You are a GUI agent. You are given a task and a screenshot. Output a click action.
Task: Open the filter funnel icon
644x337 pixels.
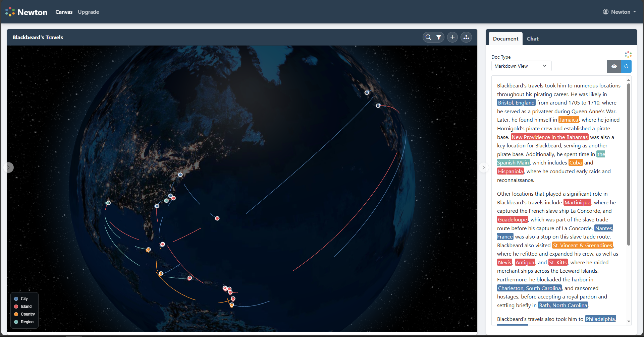pyautogui.click(x=439, y=37)
